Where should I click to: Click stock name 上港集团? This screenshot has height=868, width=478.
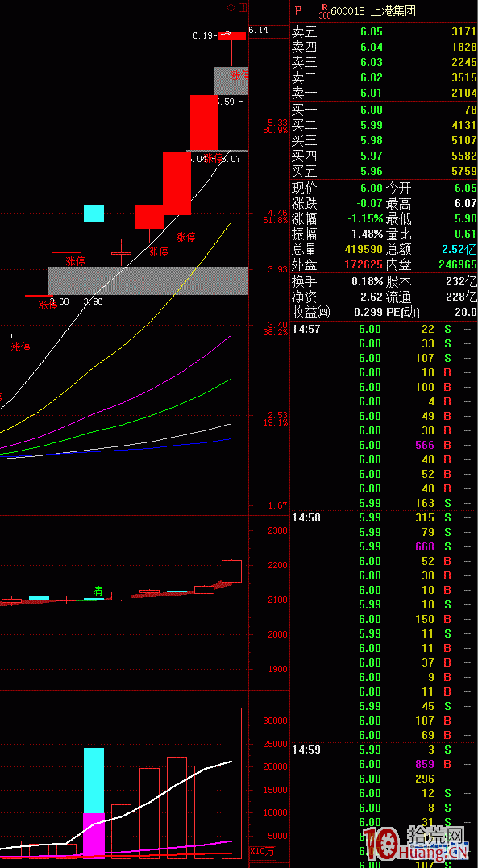click(393, 10)
